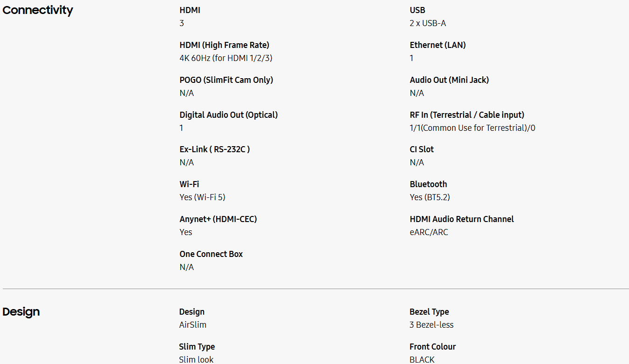Click the eARC/ARC value text
Image resolution: width=629 pixels, height=364 pixels.
coord(429,232)
